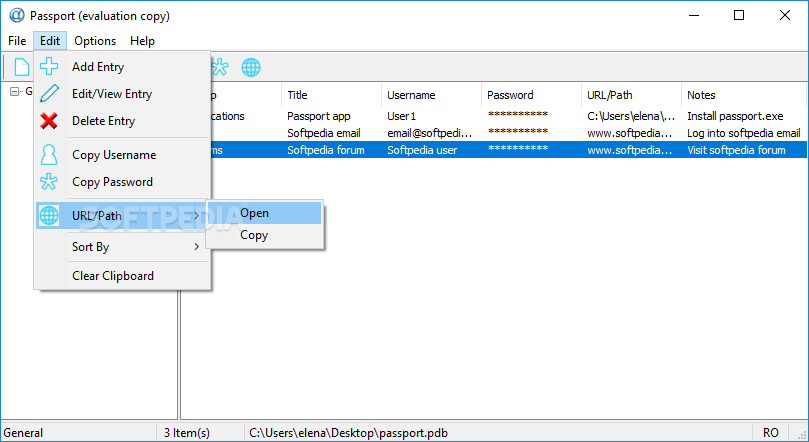This screenshot has height=442, width=809.
Task: Sort by the Password column header
Action: (531, 95)
